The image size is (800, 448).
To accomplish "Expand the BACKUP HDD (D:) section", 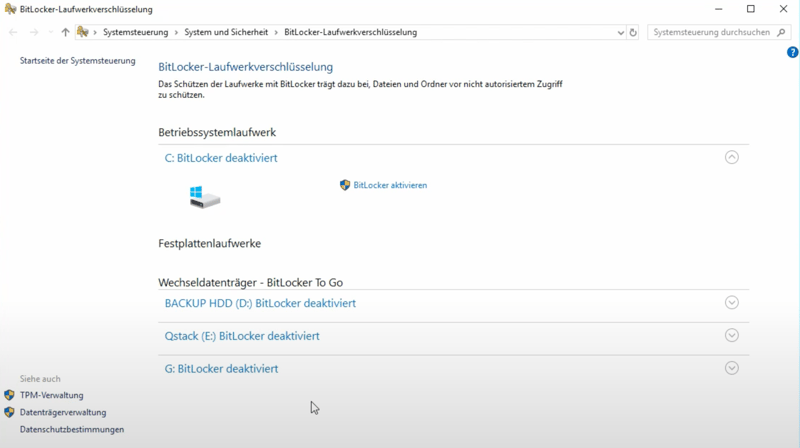I will pos(732,303).
